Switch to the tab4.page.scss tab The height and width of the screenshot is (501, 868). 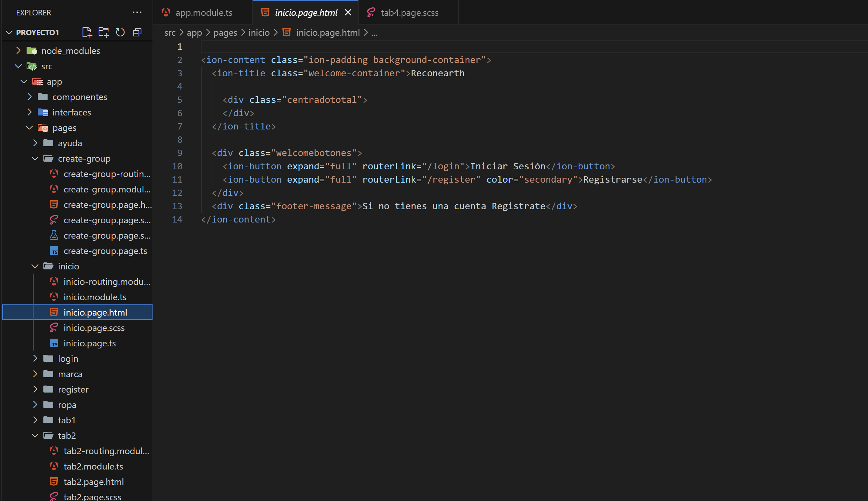click(409, 13)
